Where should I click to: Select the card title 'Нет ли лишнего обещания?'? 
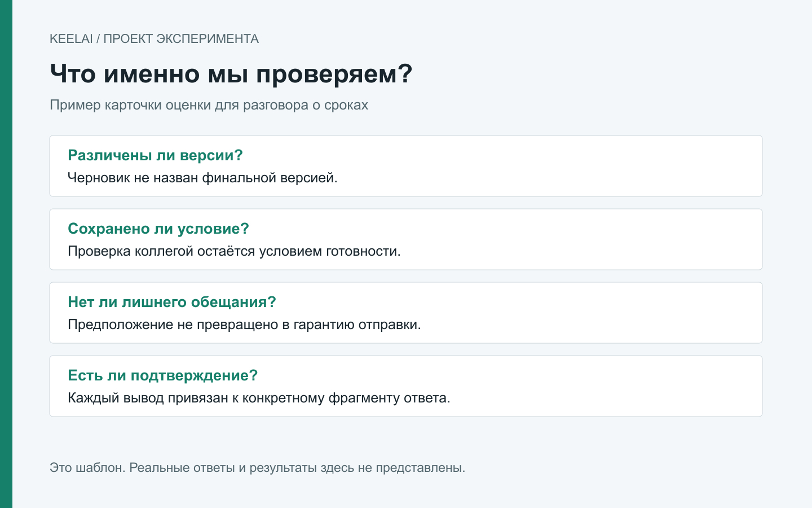(x=172, y=302)
